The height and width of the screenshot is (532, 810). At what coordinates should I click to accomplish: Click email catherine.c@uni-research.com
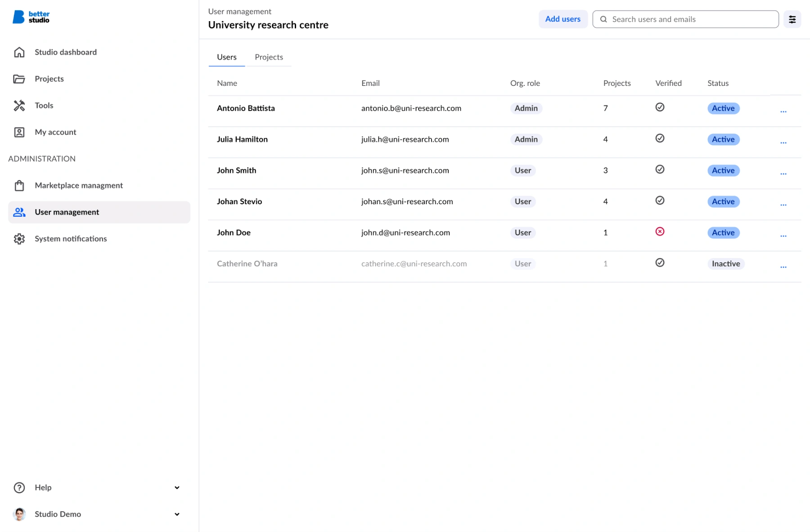pos(414,264)
